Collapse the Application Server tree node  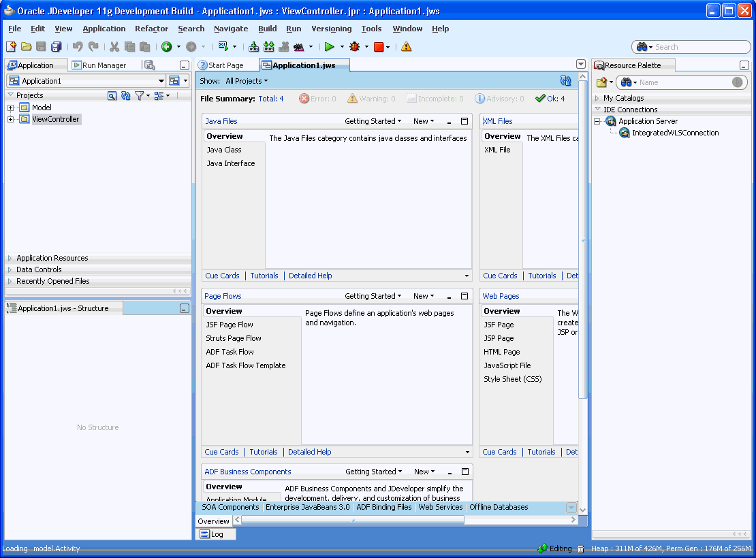597,121
